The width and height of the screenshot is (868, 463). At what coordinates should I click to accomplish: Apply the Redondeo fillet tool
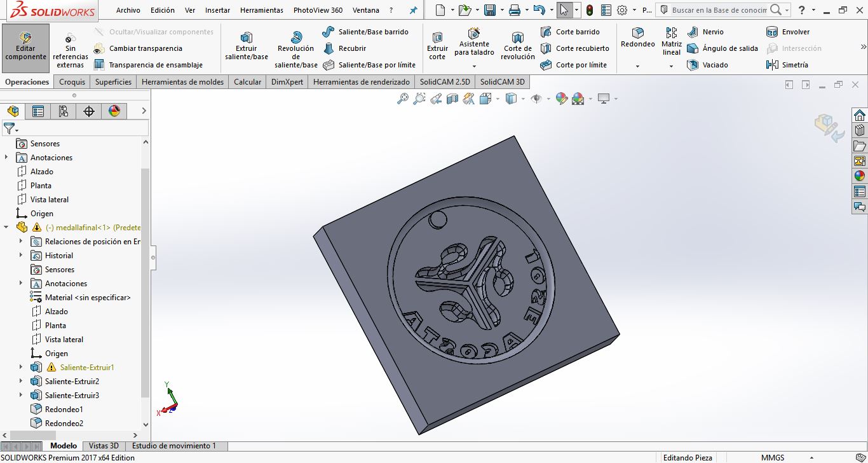(638, 38)
